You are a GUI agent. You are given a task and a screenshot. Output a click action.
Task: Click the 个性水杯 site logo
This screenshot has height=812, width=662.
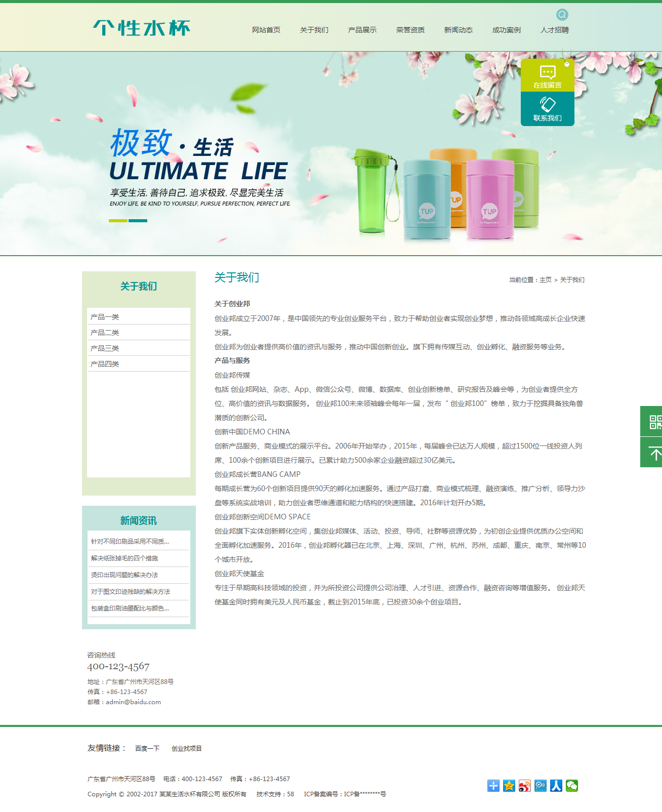(141, 28)
